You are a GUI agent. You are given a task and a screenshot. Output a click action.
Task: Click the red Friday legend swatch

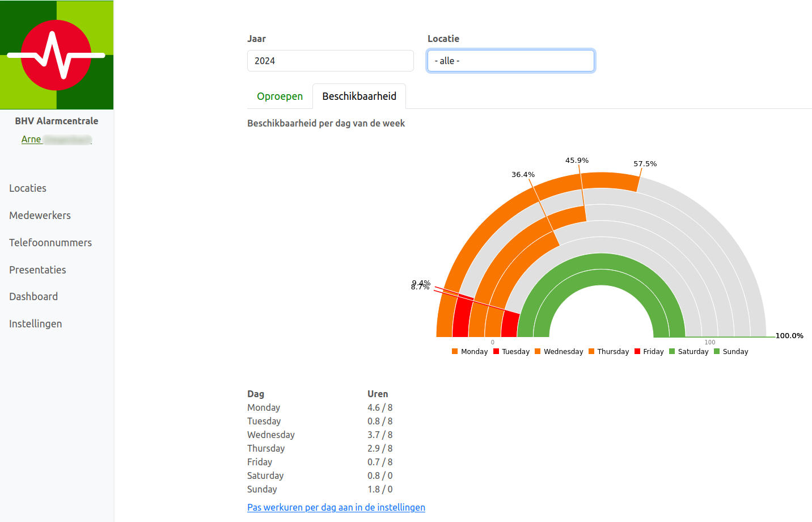(638, 352)
